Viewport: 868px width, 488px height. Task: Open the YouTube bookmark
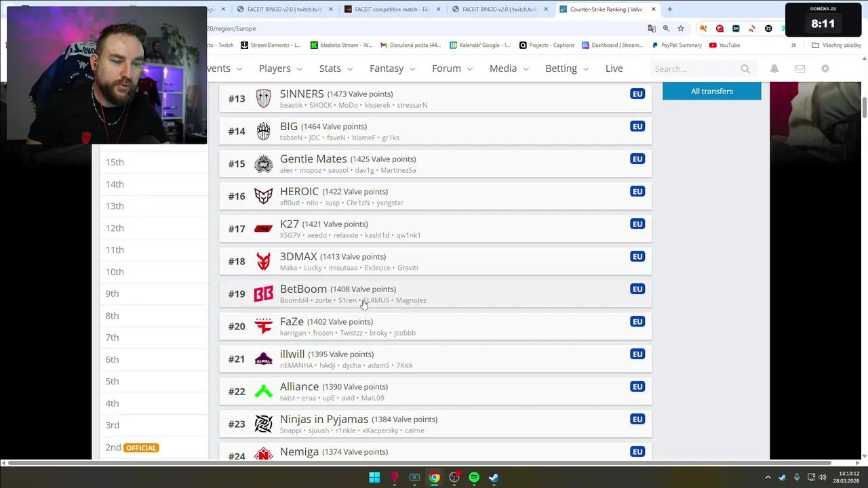(x=724, y=45)
